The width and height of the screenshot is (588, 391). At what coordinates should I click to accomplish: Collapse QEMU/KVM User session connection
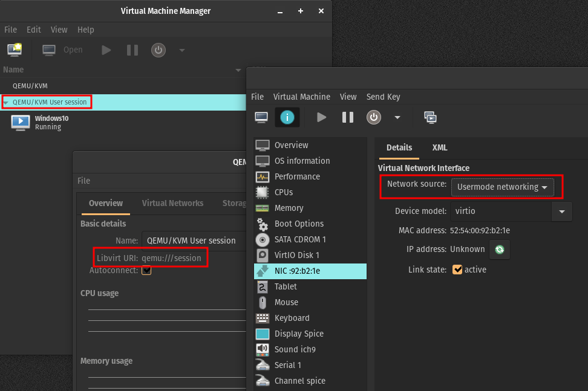click(x=5, y=102)
